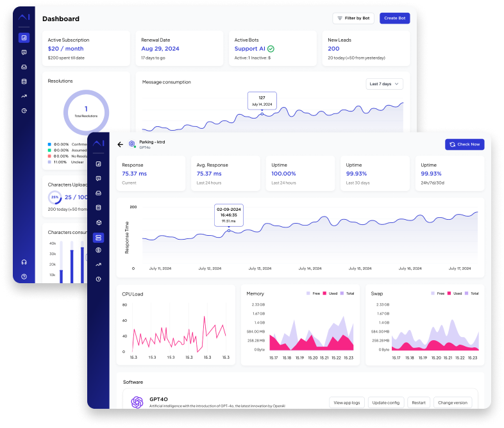
Task: Select highlighted server icon in Parking window sidebar
Action: [98, 238]
